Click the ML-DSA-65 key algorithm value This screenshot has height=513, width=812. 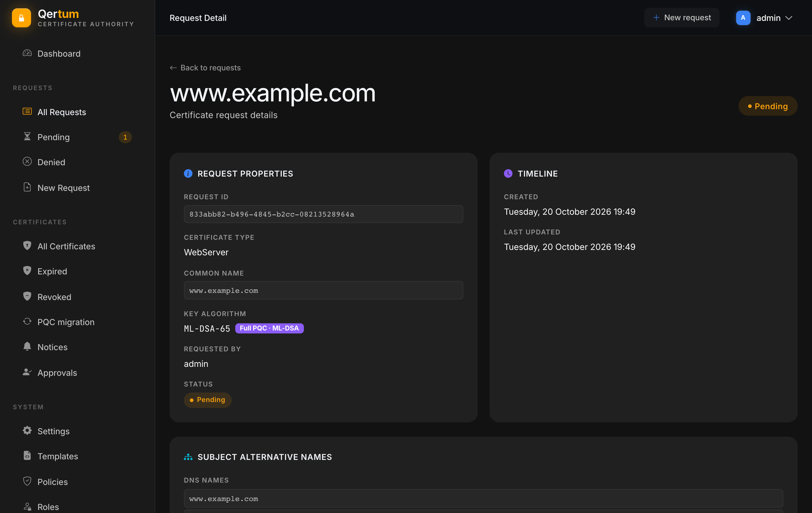click(x=207, y=328)
